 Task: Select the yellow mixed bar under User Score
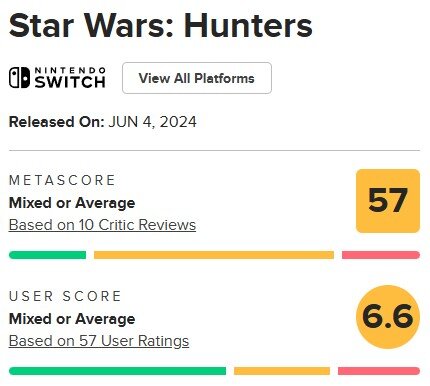[x=282, y=371]
